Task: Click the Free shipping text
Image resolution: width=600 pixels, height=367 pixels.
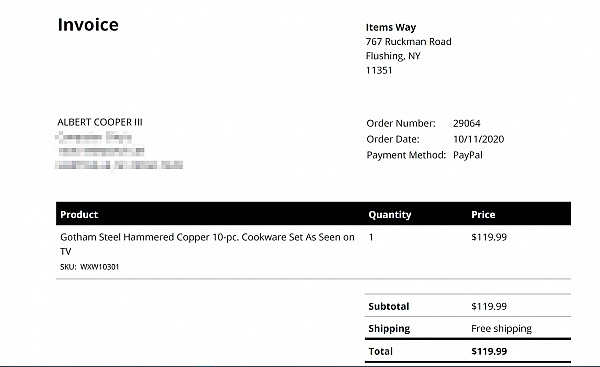Action: click(x=501, y=329)
